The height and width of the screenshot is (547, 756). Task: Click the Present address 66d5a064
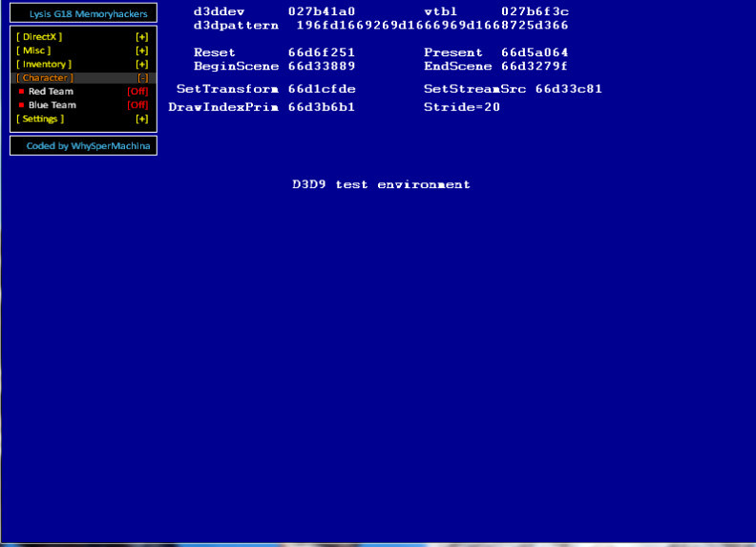point(535,53)
